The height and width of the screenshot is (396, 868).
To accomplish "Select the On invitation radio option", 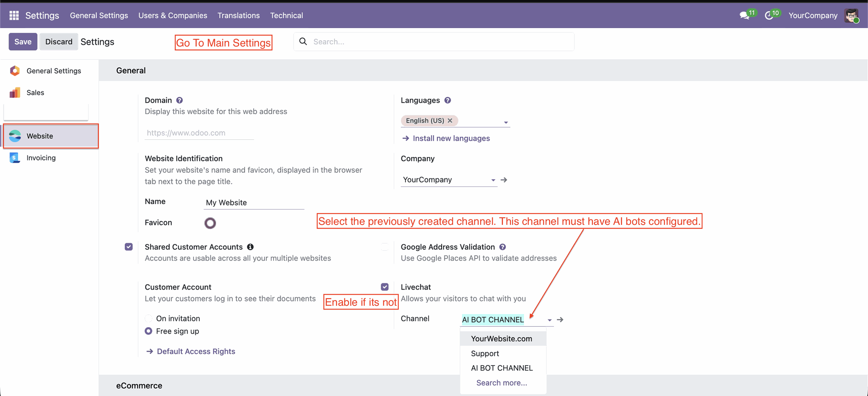I will [x=149, y=319].
